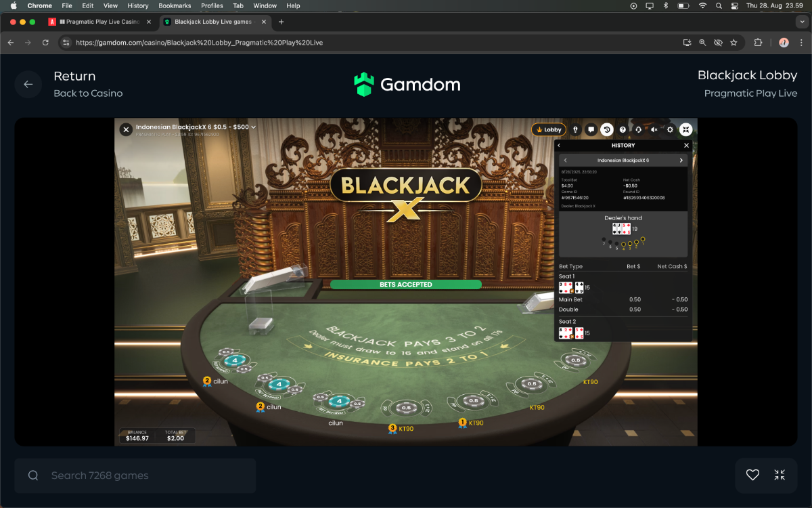This screenshot has height=508, width=812.
Task: Bookmark this page with the star
Action: point(734,42)
